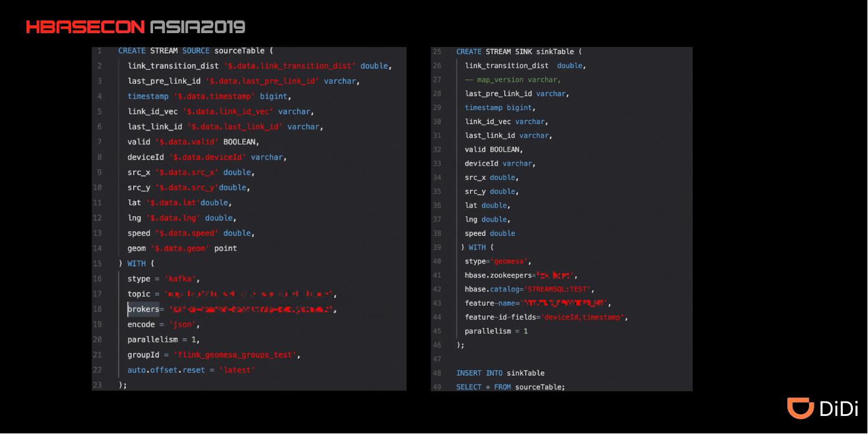Click line number 49 in the gutter
This screenshot has height=434, width=868.
pyautogui.click(x=437, y=387)
